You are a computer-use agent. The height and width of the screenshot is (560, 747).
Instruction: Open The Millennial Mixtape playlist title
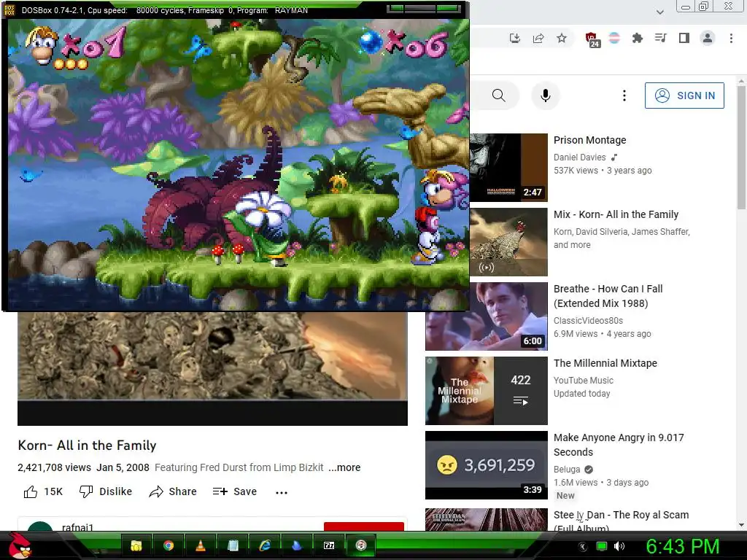click(x=605, y=363)
